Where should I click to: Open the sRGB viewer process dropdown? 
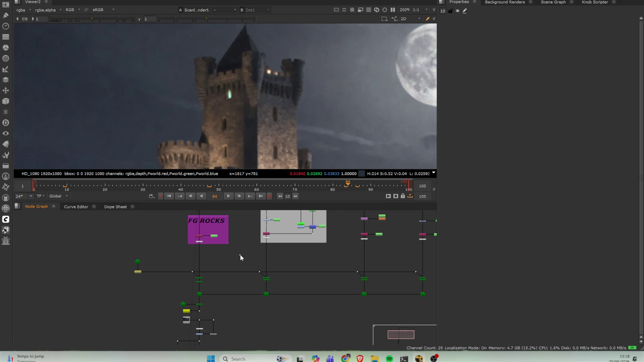(103, 10)
